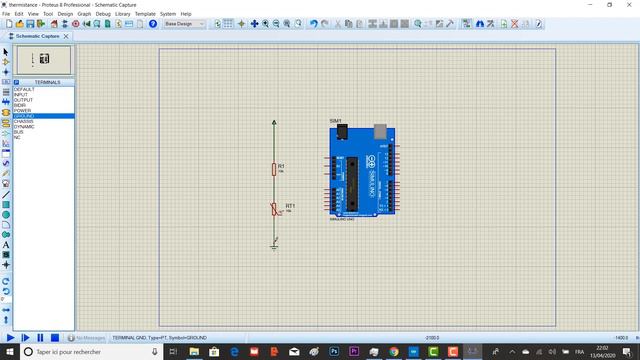Step the simulation with the Step button
Viewport: 640px width, 360px height.
(x=25, y=338)
